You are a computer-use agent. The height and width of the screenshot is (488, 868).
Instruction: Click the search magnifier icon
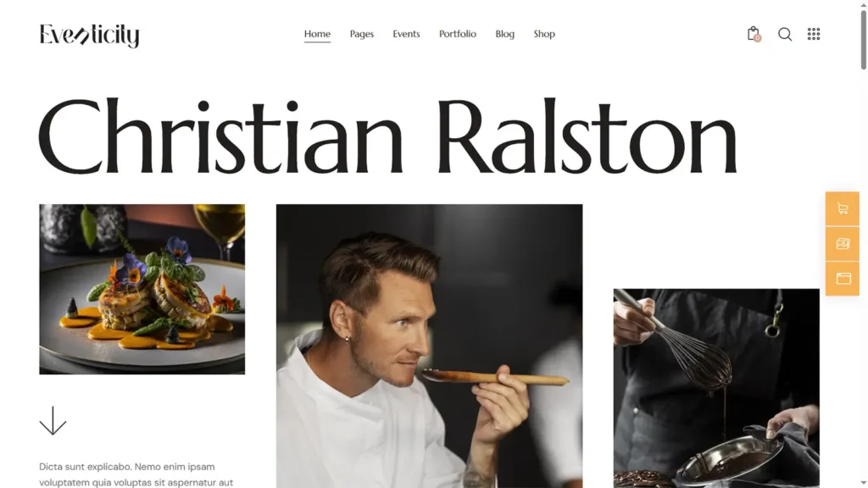[784, 34]
